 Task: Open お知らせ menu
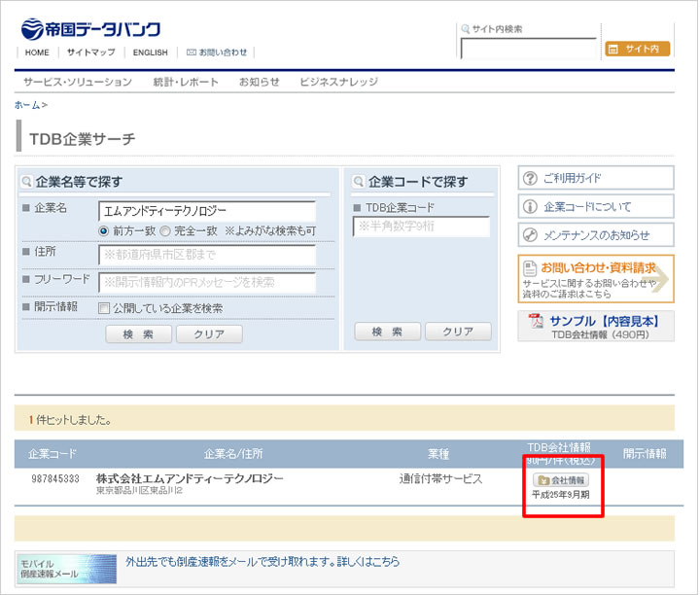coord(259,82)
